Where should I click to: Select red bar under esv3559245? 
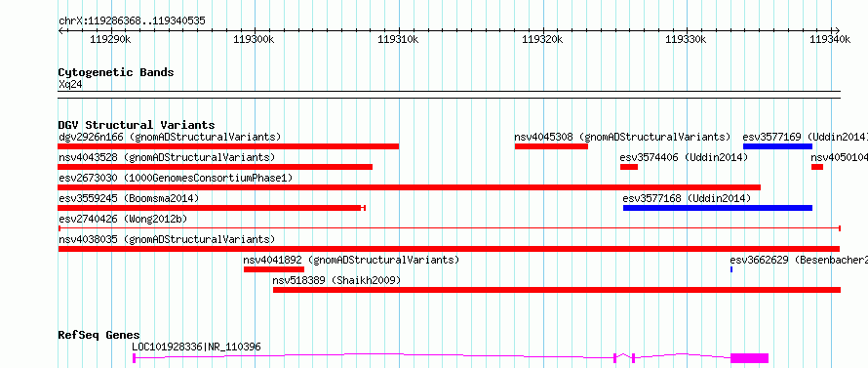pos(212,208)
